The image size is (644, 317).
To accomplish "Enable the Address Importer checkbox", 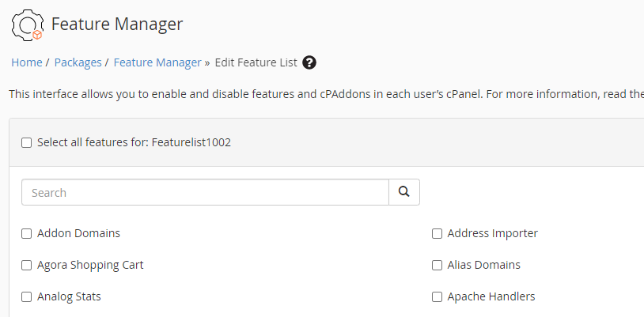I will (x=437, y=234).
